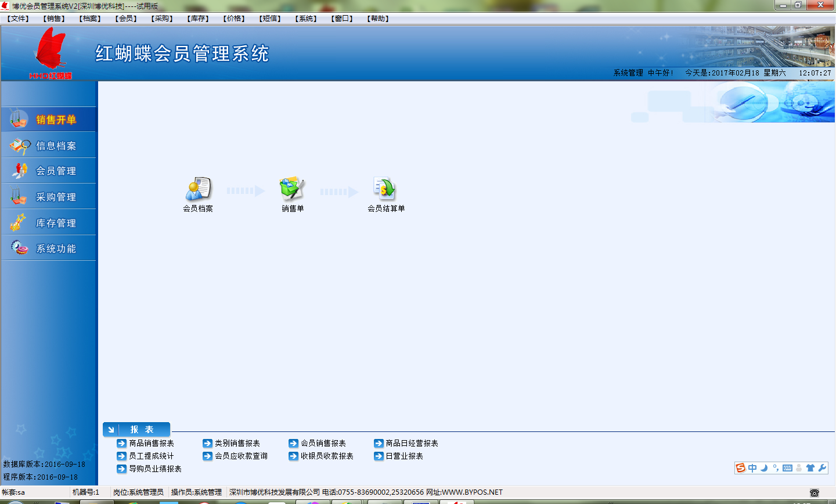836x504 pixels.
Task: Open the 【价格】 menu
Action: pyautogui.click(x=234, y=19)
